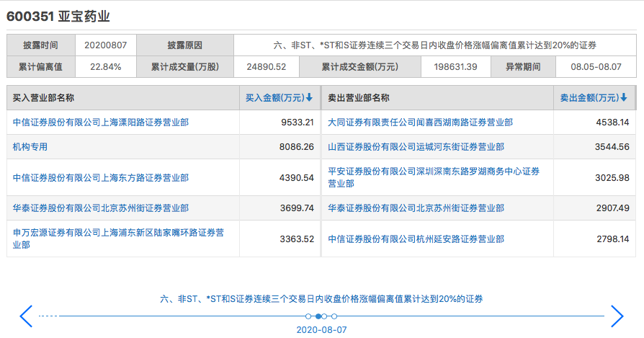Click the buy amount 3363.52
The height and width of the screenshot is (338, 644).
coord(297,239)
